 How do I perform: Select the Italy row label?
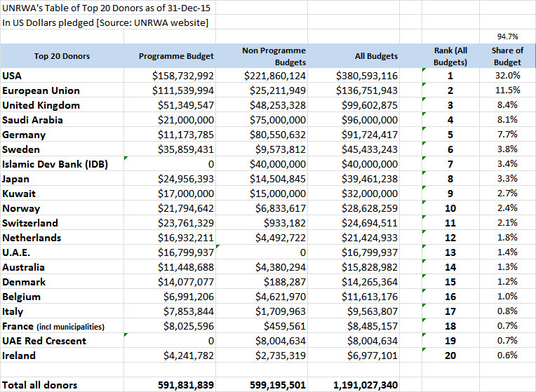pos(62,311)
